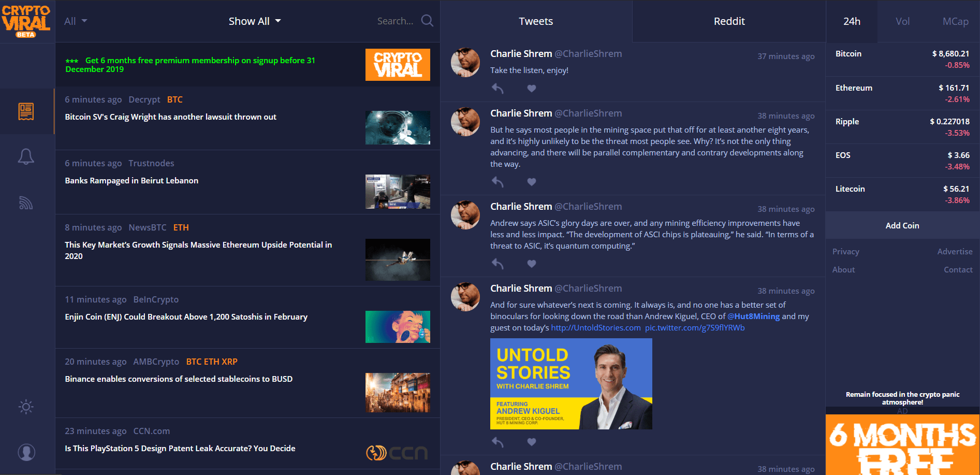Click the search magnifier icon
This screenshot has width=980, height=475.
(427, 20)
